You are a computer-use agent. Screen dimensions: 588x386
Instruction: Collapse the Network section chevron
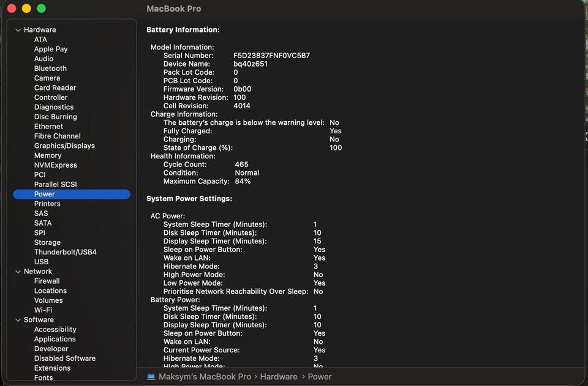[x=18, y=272]
